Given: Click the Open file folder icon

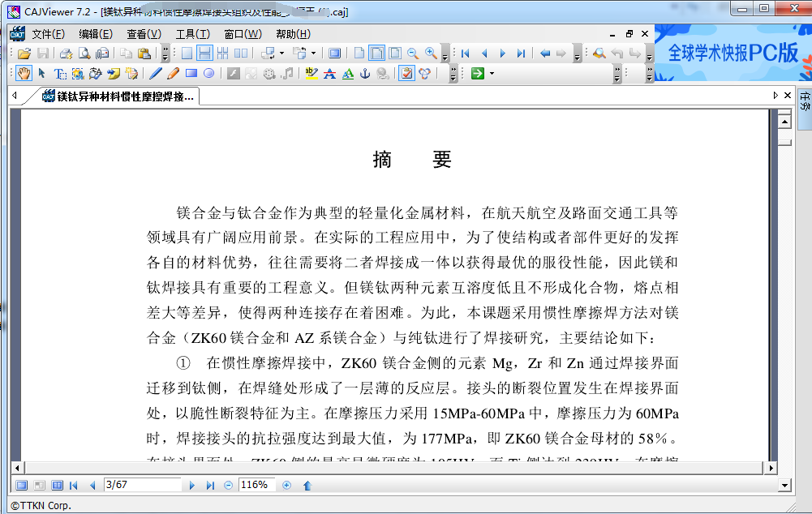Looking at the screenshot, I should click(x=24, y=54).
